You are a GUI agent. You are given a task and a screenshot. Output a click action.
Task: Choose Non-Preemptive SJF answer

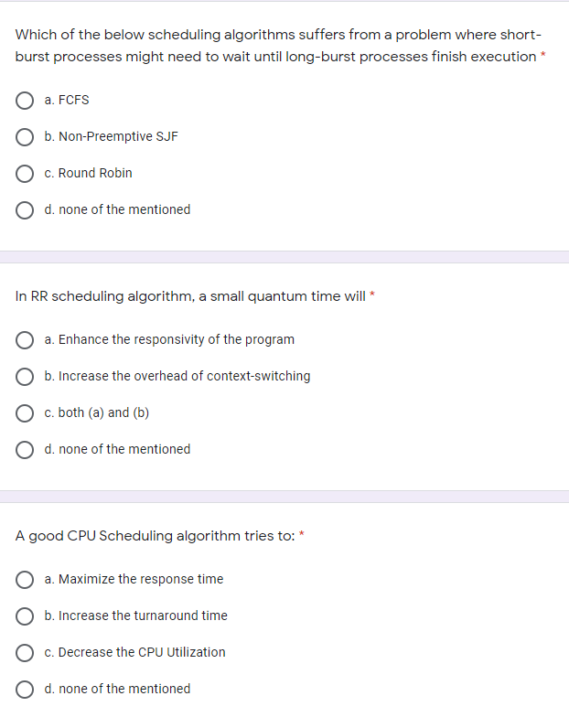[24, 137]
